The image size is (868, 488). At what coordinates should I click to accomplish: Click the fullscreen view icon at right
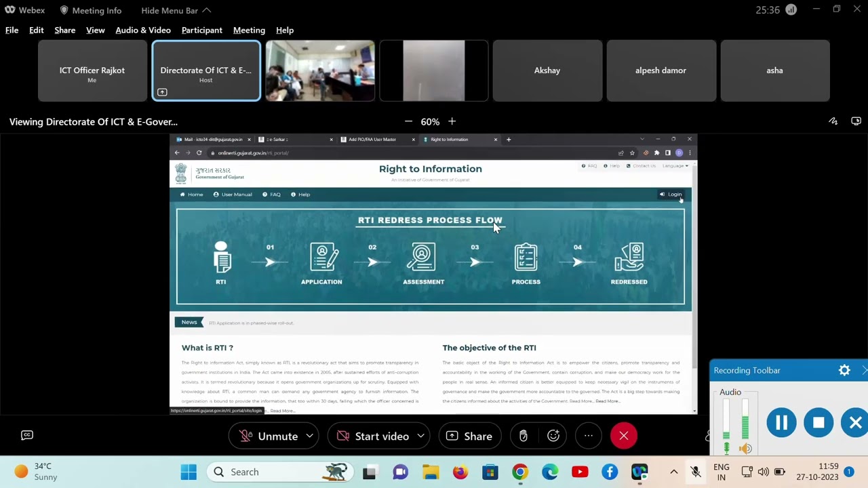(856, 121)
